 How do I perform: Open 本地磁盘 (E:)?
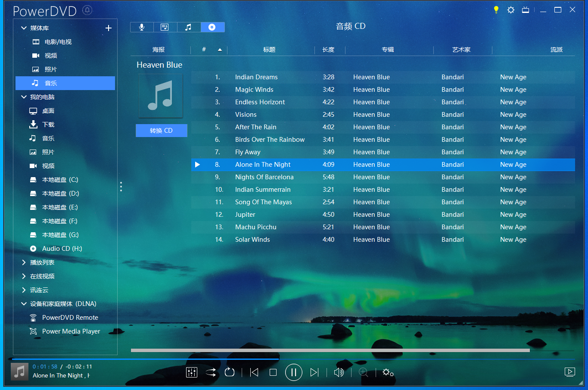[x=65, y=207]
